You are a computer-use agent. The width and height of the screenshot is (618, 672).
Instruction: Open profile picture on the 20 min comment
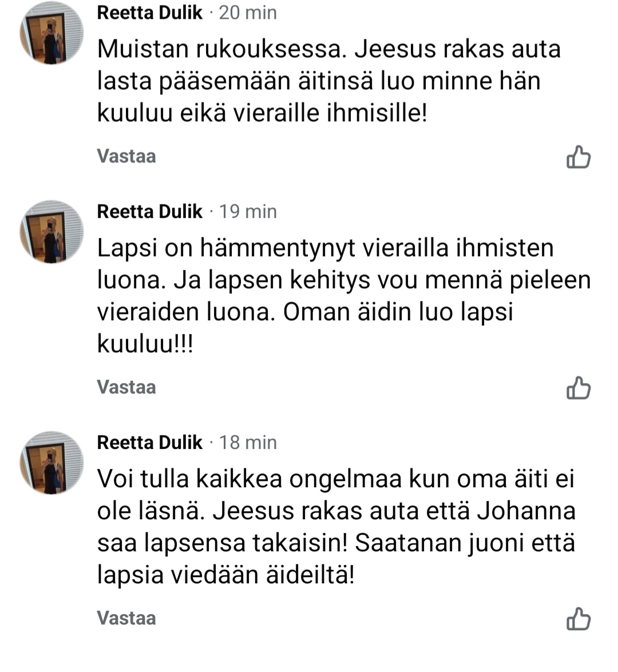pos(51,34)
